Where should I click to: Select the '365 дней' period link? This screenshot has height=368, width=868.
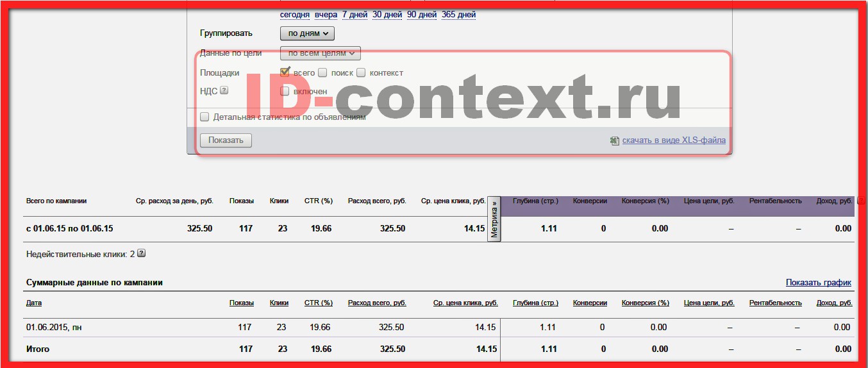tap(459, 15)
